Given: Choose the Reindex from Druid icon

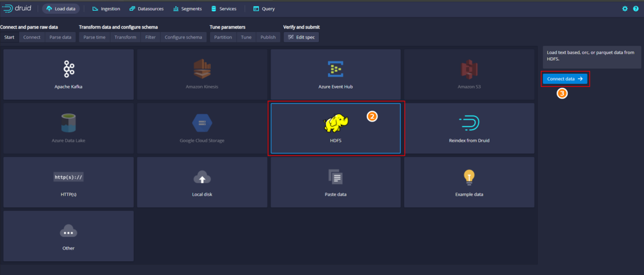Looking at the screenshot, I should (469, 123).
